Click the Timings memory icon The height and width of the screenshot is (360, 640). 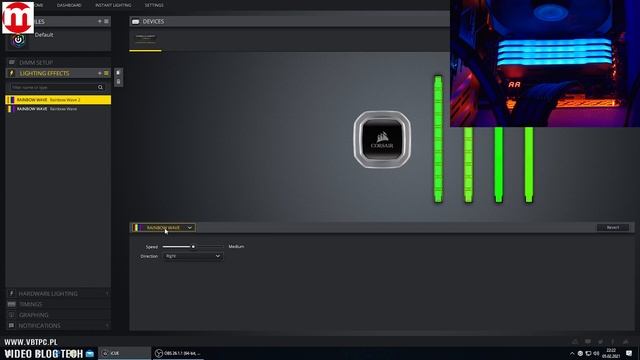tap(11, 304)
